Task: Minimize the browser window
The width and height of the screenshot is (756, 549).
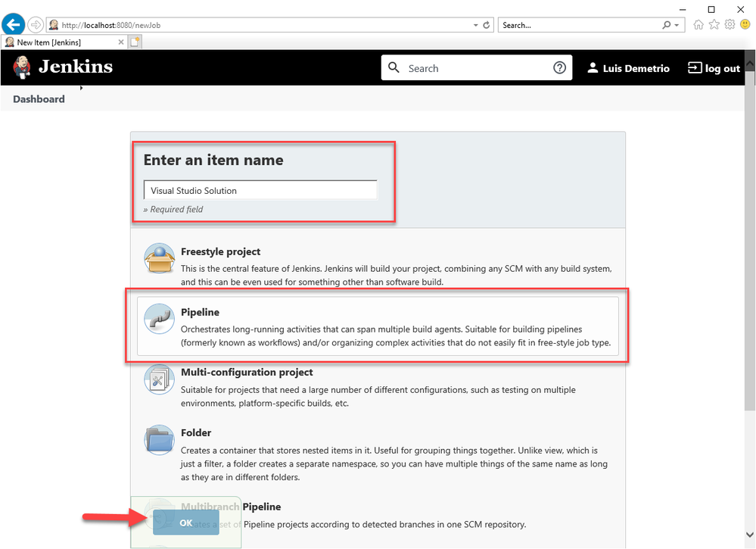Action: pyautogui.click(x=683, y=9)
